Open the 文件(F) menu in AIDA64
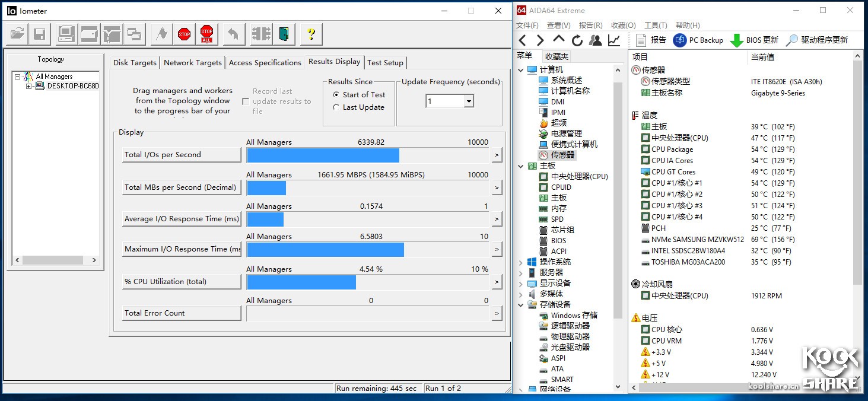 tap(527, 26)
